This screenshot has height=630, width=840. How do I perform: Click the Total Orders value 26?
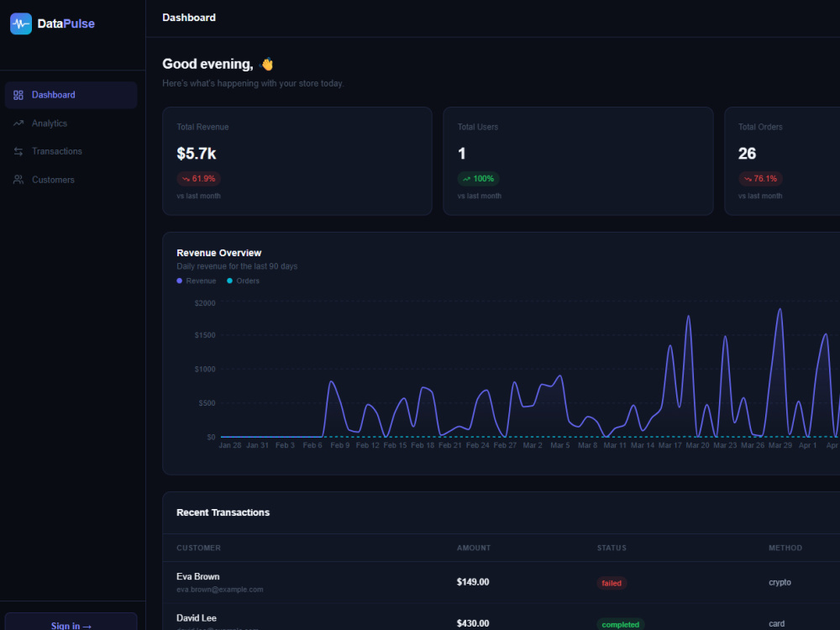coord(747,154)
